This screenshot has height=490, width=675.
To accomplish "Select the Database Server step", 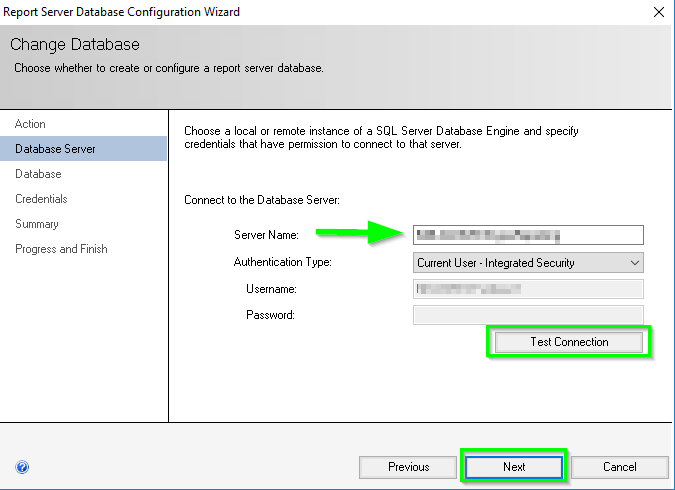I will (x=56, y=149).
